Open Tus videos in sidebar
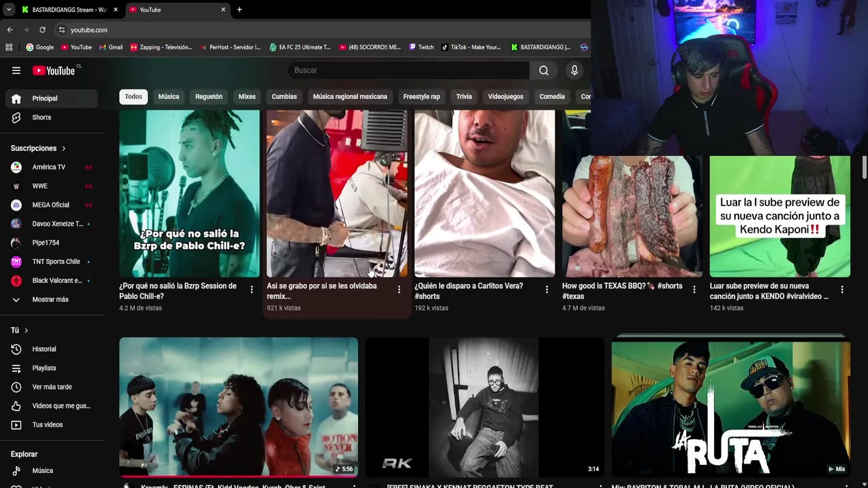This screenshot has height=488, width=868. pyautogui.click(x=52, y=425)
